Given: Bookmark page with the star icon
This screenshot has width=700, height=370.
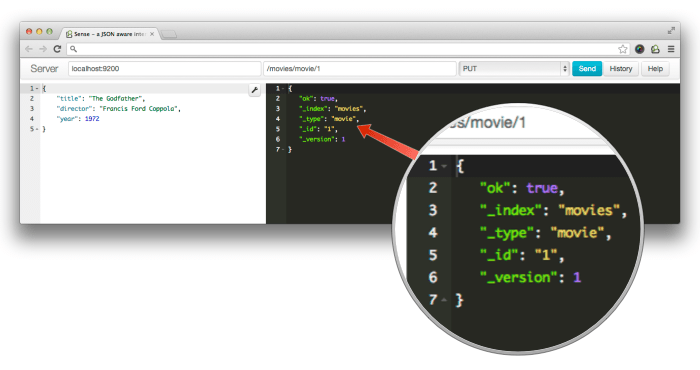Looking at the screenshot, I should coord(623,49).
